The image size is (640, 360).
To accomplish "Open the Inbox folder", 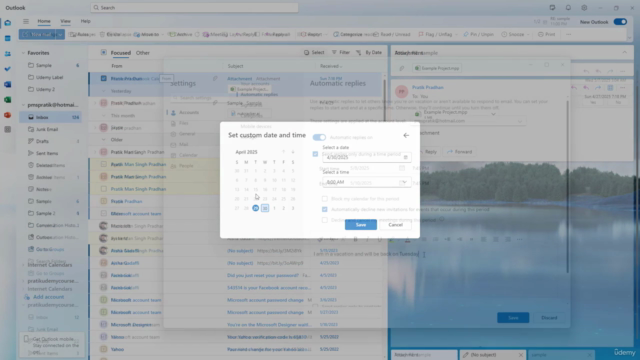I will (50, 117).
